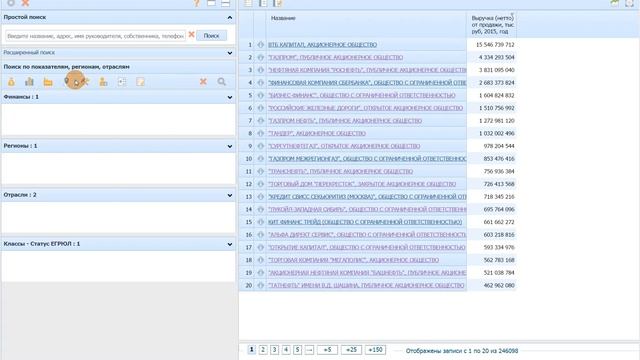Go to results page 5

(298, 350)
